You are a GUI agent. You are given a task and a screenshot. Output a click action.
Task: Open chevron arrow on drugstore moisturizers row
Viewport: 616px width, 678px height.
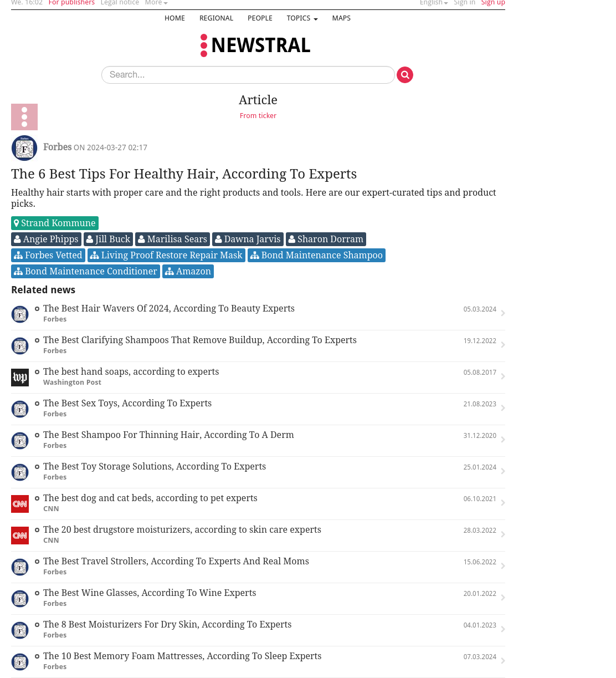tap(503, 534)
